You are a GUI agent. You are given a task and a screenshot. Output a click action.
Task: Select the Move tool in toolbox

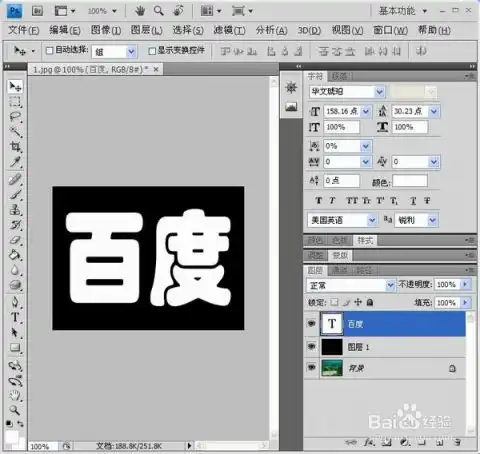click(15, 87)
